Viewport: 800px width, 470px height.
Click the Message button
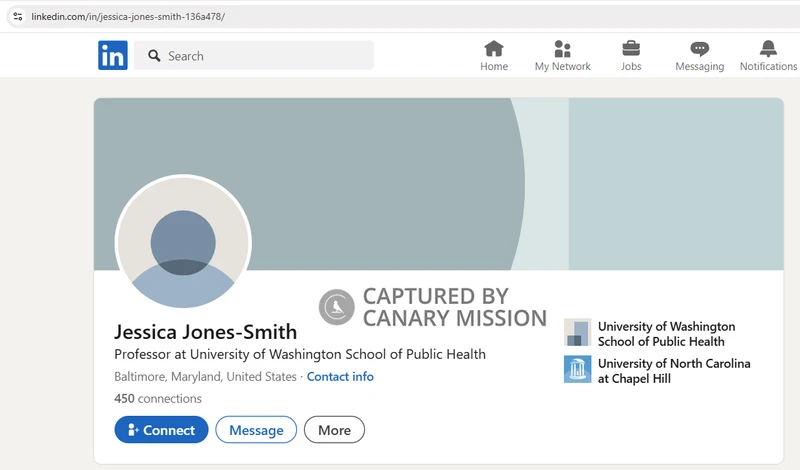coord(256,430)
